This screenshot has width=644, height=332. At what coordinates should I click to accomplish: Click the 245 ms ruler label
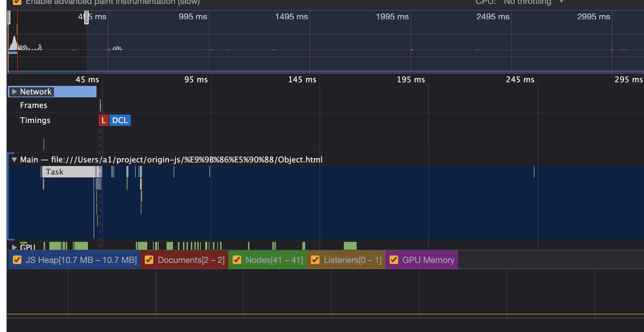click(520, 79)
